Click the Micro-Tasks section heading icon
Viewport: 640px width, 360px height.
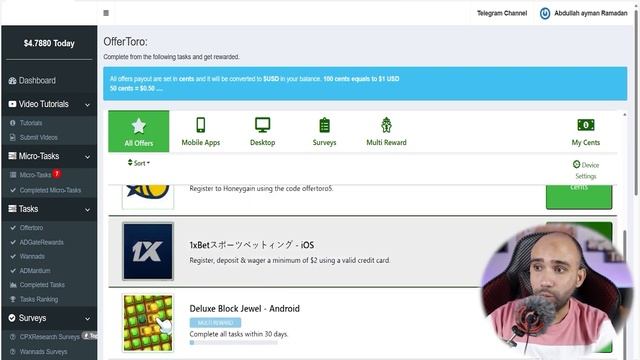coord(12,156)
